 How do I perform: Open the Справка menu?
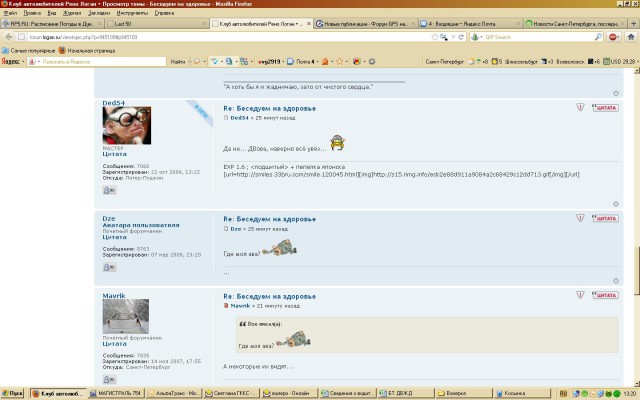pyautogui.click(x=164, y=13)
